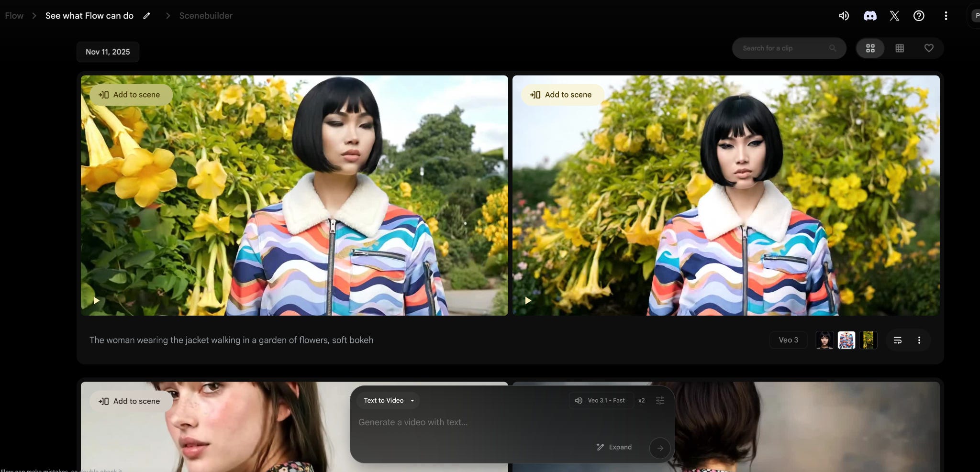
Task: Select the See what Flow can do title
Action: point(89,16)
